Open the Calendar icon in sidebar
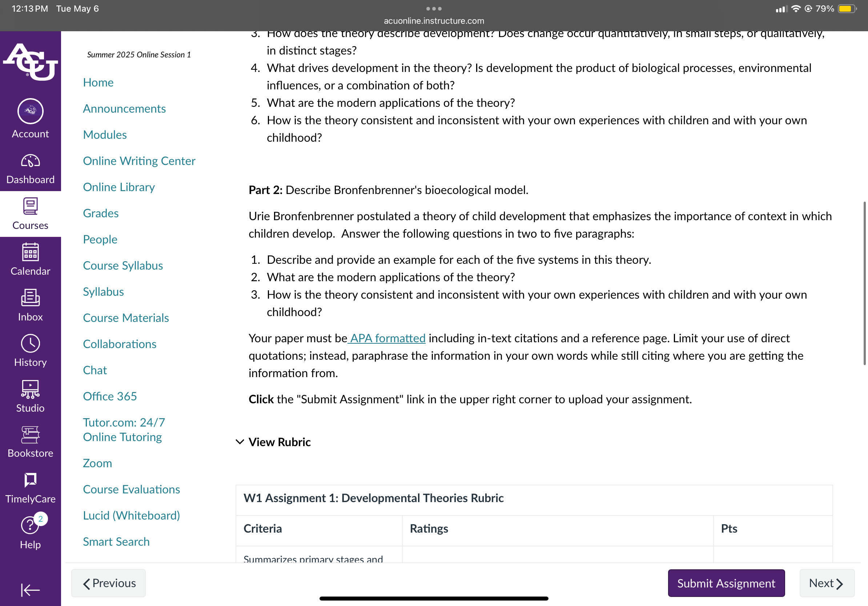 pos(30,252)
